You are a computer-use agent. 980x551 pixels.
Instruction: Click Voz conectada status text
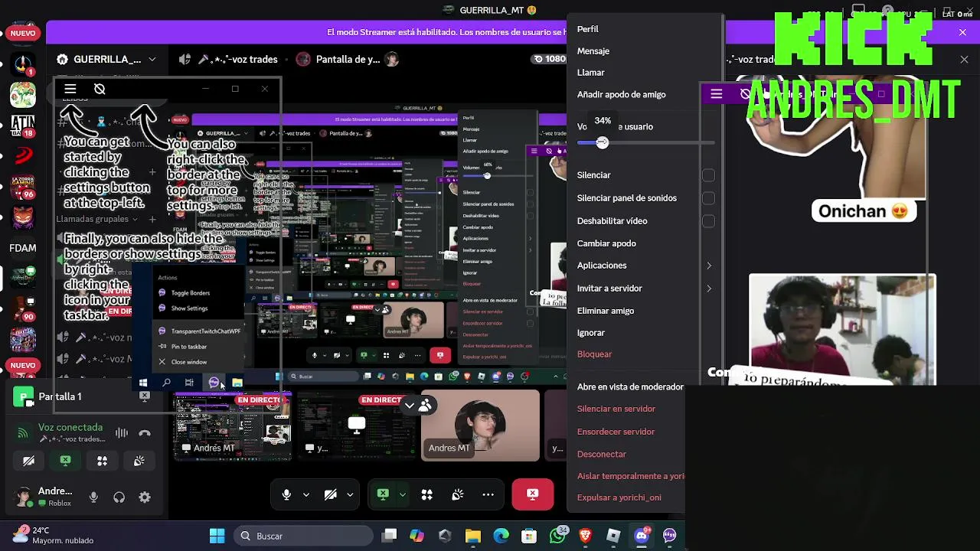[70, 427]
